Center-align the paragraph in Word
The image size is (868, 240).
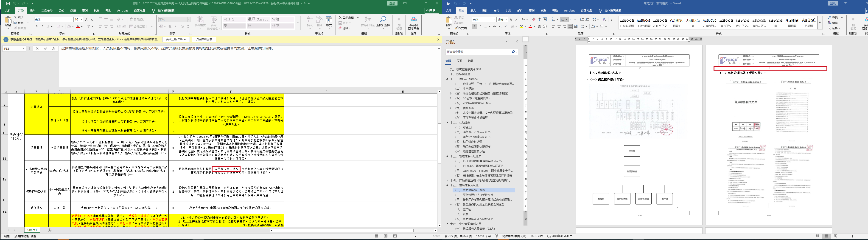(559, 27)
